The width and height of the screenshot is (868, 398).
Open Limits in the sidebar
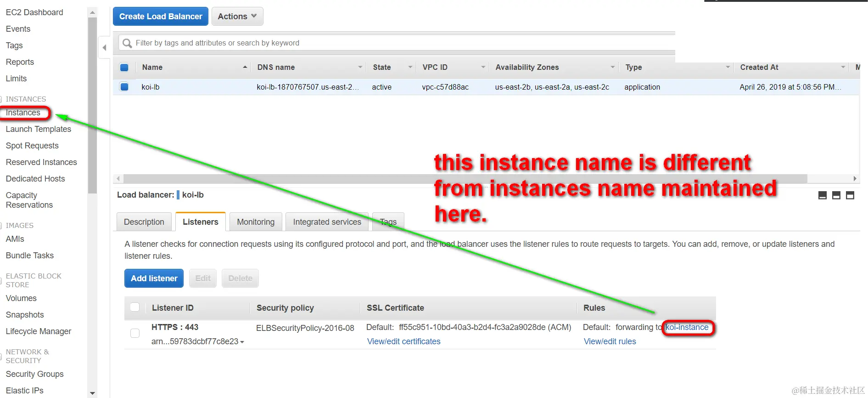tap(16, 79)
